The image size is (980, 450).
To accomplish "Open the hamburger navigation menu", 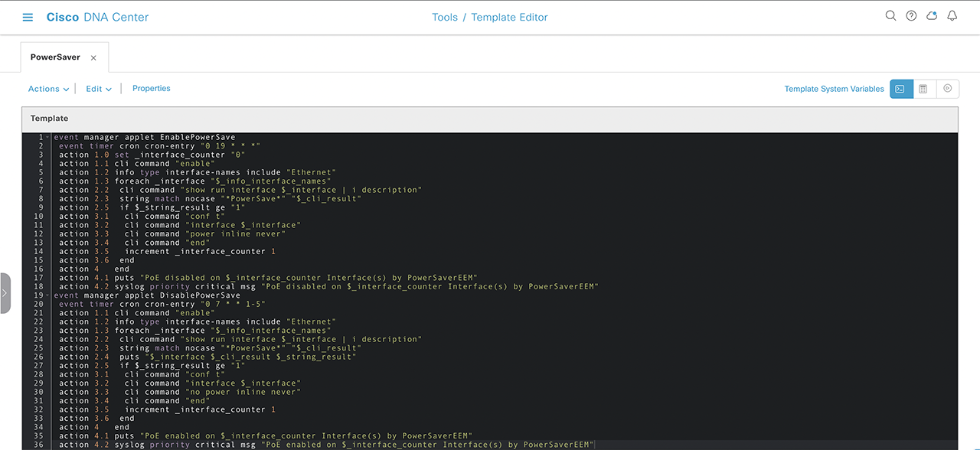I will [28, 17].
